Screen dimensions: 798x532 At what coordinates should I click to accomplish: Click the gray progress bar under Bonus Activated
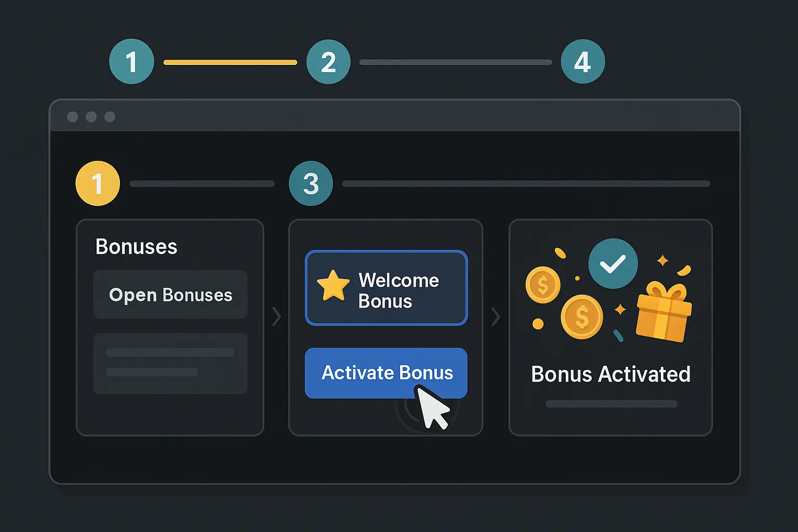point(611,404)
